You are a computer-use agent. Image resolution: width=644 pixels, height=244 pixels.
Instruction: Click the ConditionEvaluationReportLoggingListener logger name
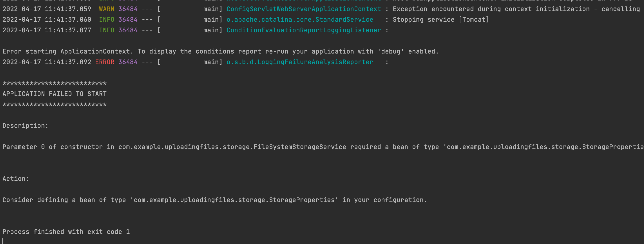(x=304, y=30)
